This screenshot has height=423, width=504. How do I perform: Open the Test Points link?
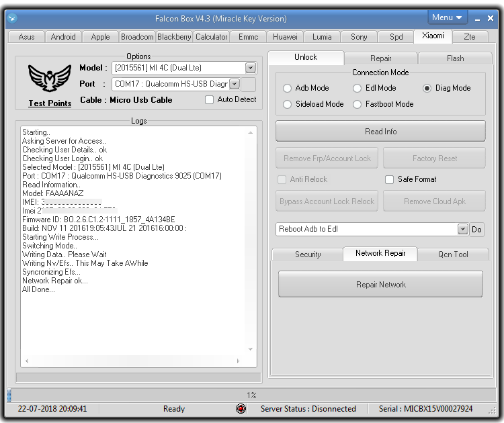tap(50, 103)
